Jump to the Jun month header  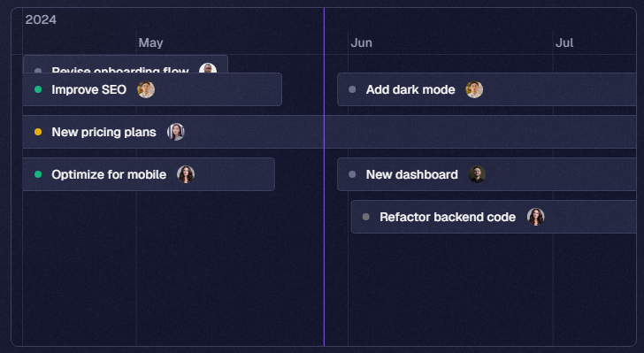click(x=362, y=42)
